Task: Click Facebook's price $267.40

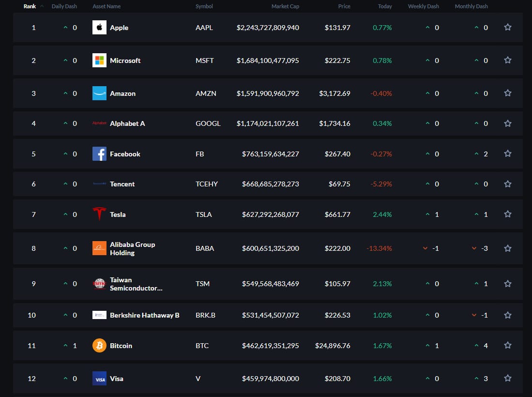Action: pos(337,153)
